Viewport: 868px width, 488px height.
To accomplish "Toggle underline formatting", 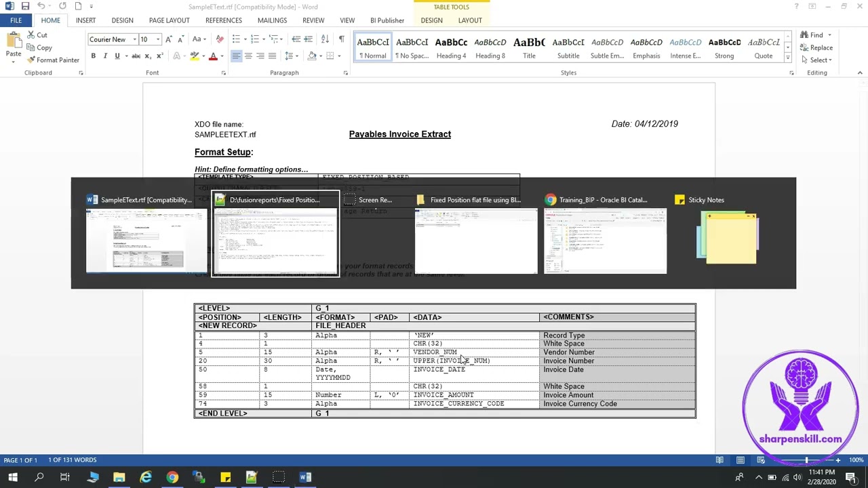I will click(117, 56).
